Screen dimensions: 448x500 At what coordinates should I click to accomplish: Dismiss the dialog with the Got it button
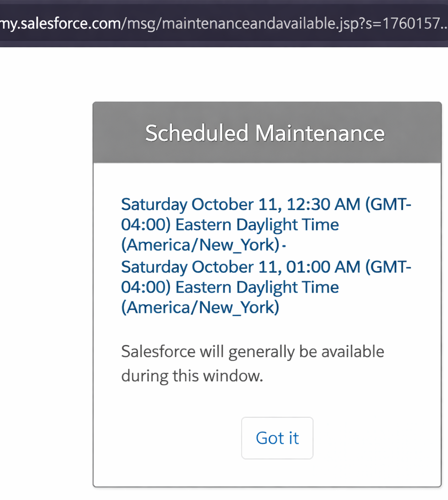coord(277,438)
